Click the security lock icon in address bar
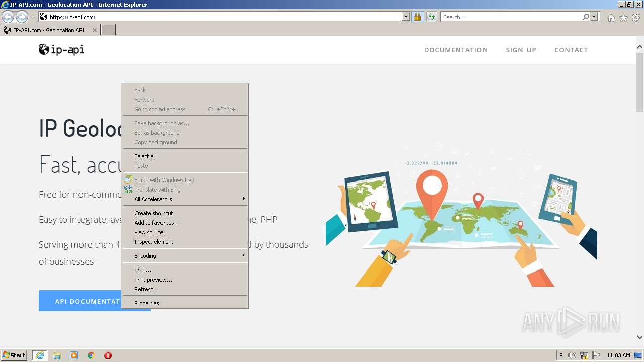The height and width of the screenshot is (362, 644). 417,17
